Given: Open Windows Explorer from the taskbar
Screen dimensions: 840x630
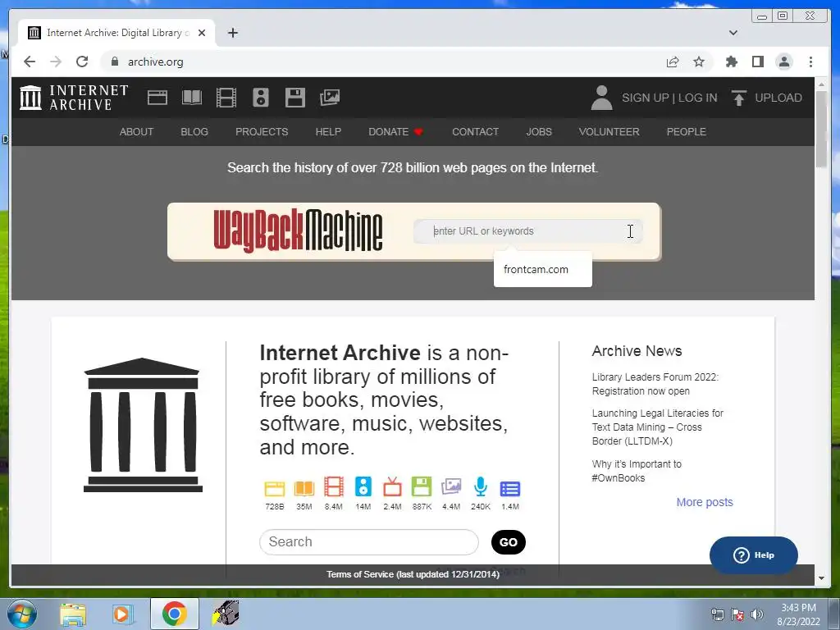Looking at the screenshot, I should click(73, 614).
